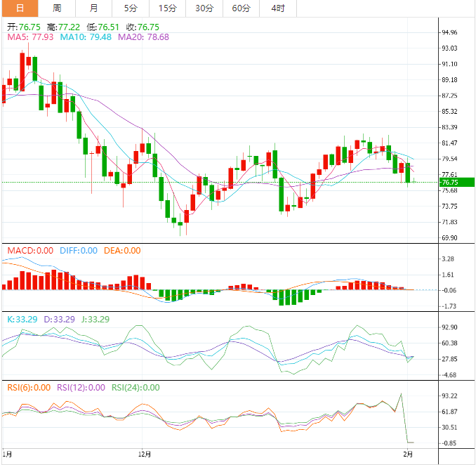Click the 94.96 price axis value
The height and width of the screenshot is (465, 476).
click(x=449, y=32)
